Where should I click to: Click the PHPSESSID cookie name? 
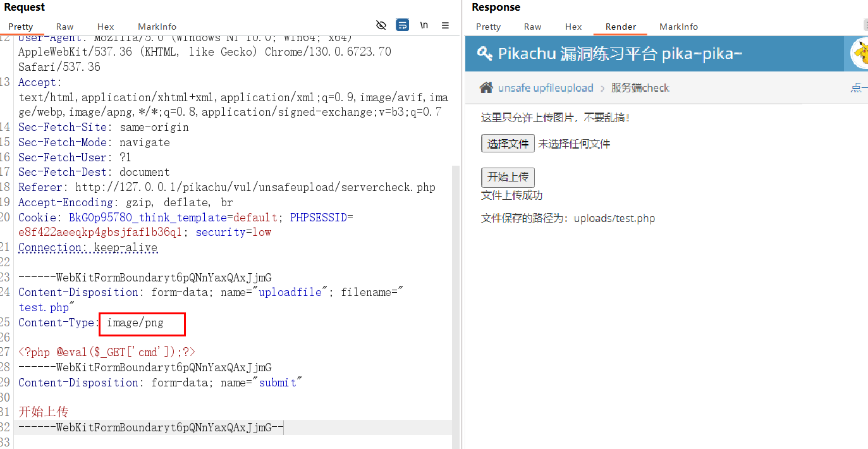pyautogui.click(x=319, y=217)
